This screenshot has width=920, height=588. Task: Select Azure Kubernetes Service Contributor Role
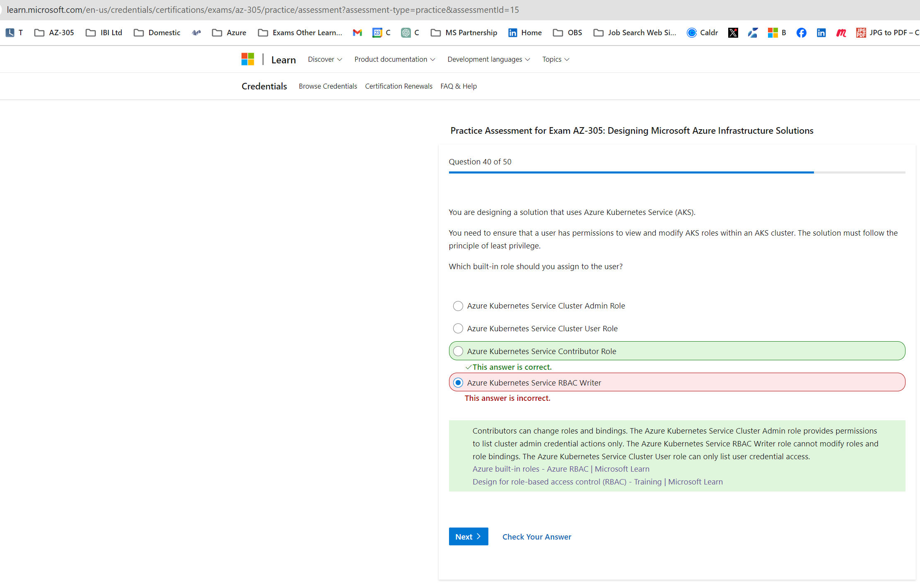(x=458, y=351)
